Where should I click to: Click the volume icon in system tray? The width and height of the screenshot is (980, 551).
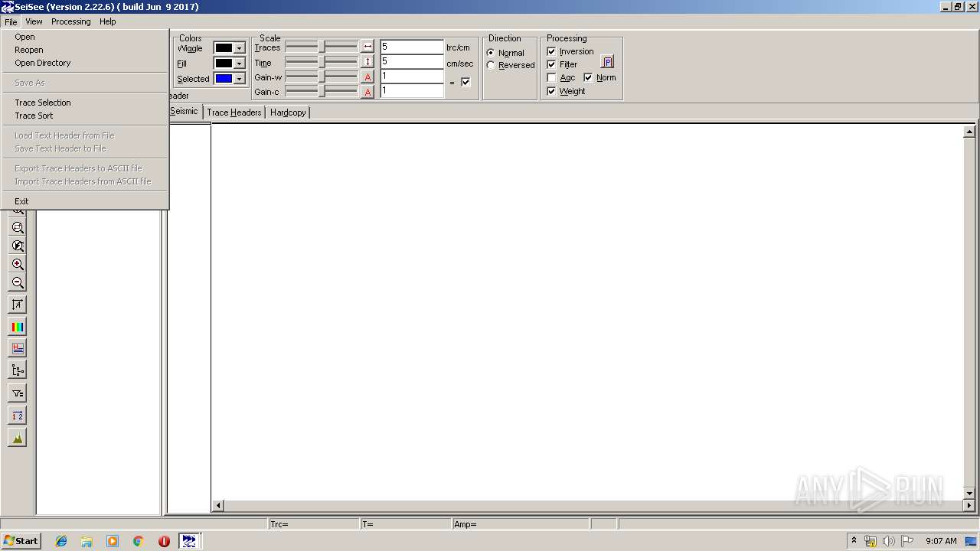pos(888,541)
